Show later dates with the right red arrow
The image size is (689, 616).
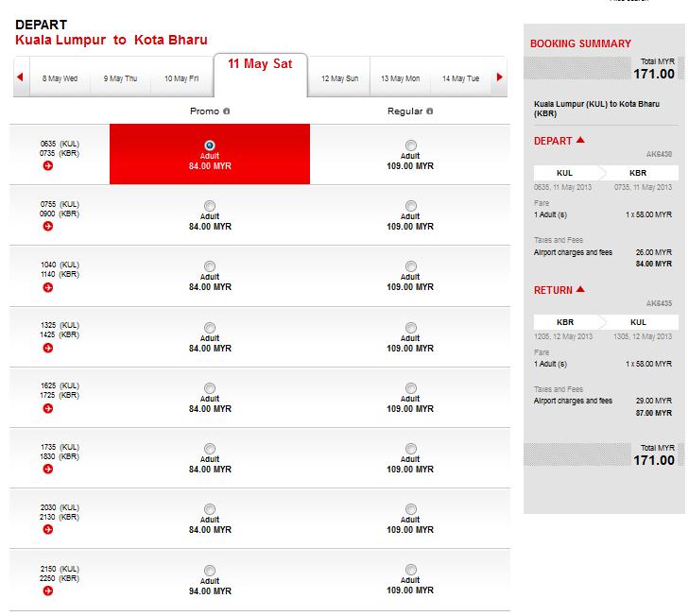(499, 77)
